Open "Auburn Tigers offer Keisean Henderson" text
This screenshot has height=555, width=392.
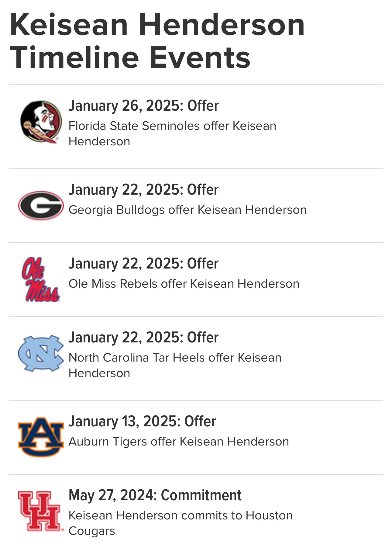(179, 442)
